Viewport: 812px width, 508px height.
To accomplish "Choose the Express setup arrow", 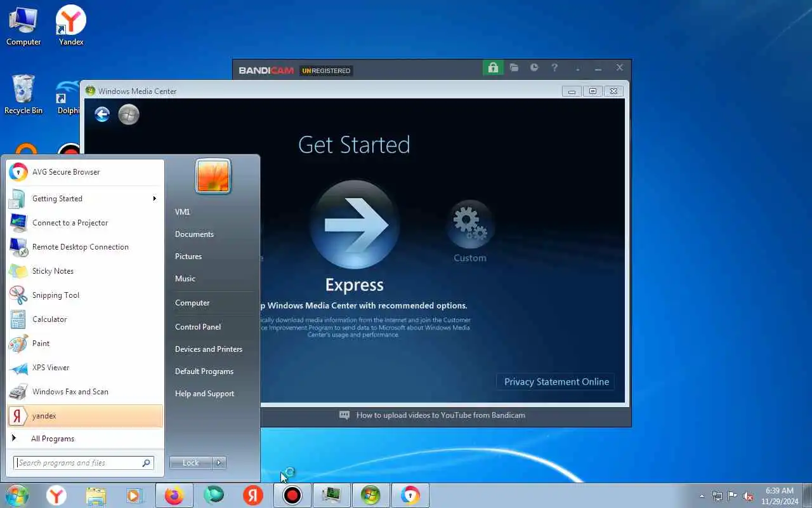I will (355, 225).
